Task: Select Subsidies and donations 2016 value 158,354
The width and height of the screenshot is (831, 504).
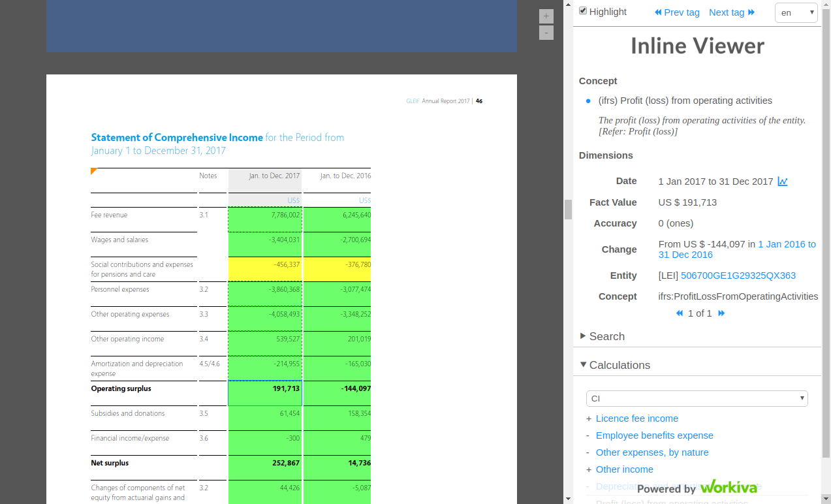Action: click(x=337, y=418)
